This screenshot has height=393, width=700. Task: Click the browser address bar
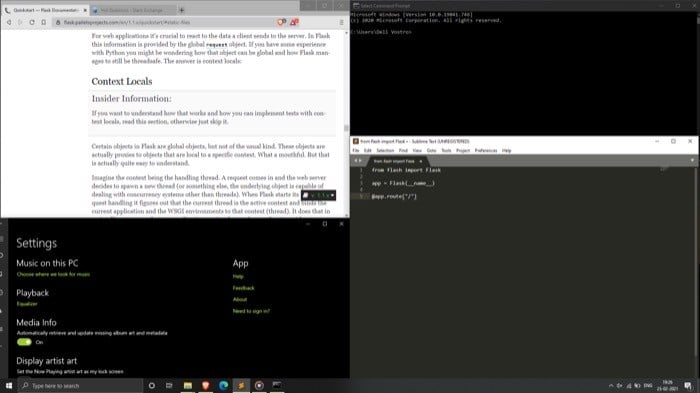[x=163, y=22]
